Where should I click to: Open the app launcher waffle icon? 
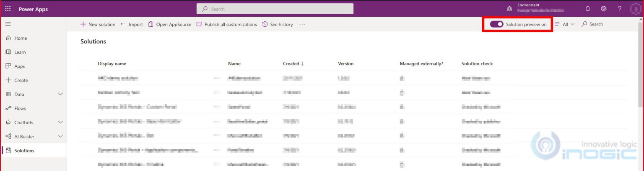tap(8, 9)
